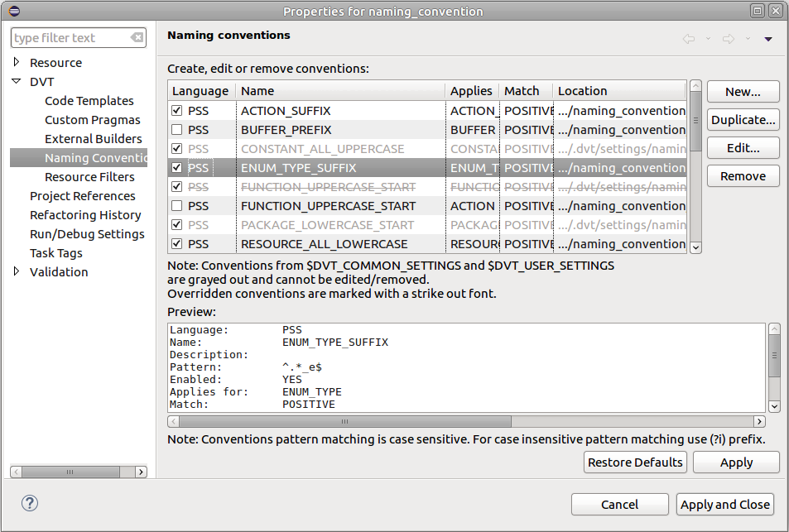Select Code Templates in the sidebar

pyautogui.click(x=89, y=100)
